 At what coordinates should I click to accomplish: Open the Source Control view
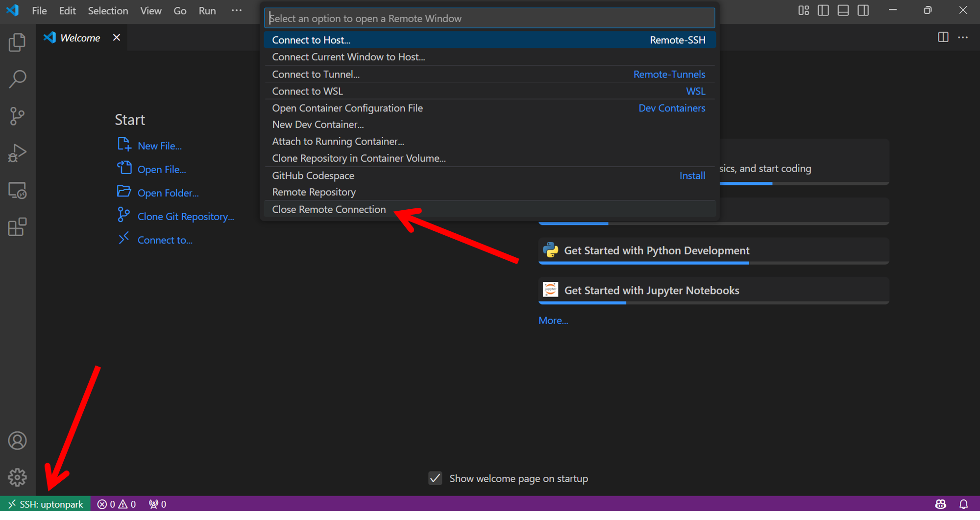[x=17, y=116]
